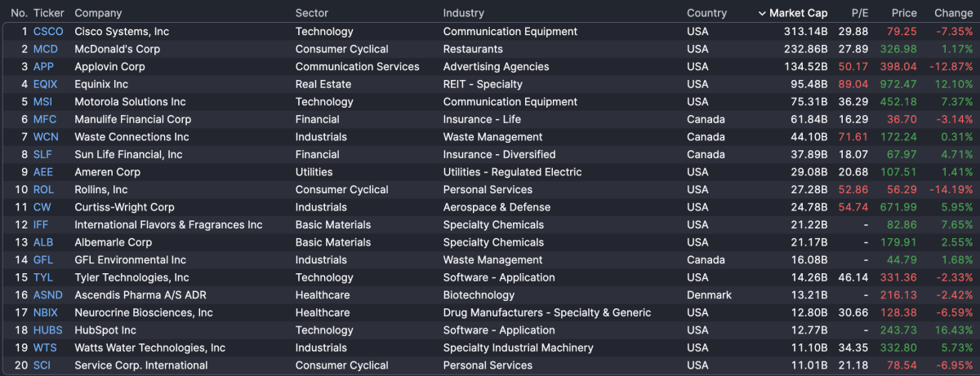Open the ASND ticker link
This screenshot has height=376, width=980.
click(x=47, y=294)
